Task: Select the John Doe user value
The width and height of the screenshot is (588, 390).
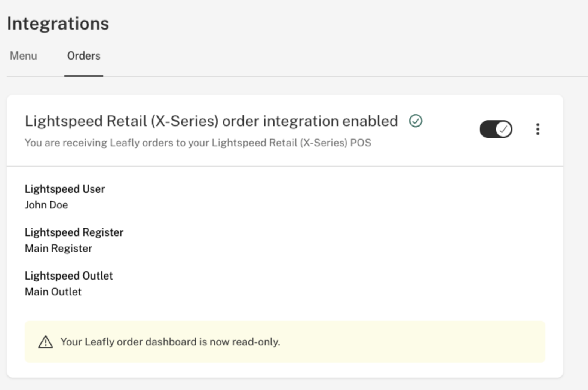Action: click(46, 205)
